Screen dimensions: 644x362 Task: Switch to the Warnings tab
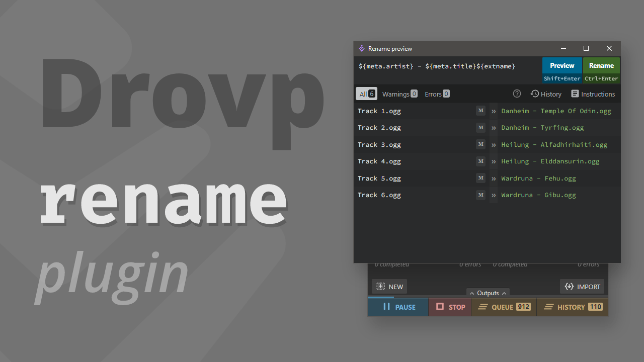(399, 94)
